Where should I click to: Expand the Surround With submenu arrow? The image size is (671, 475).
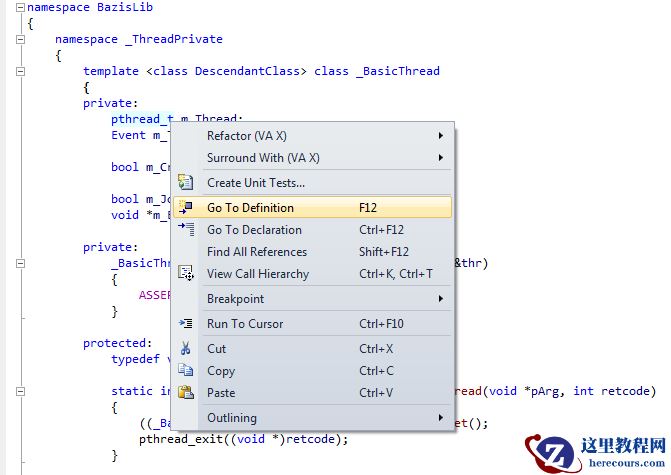click(441, 157)
